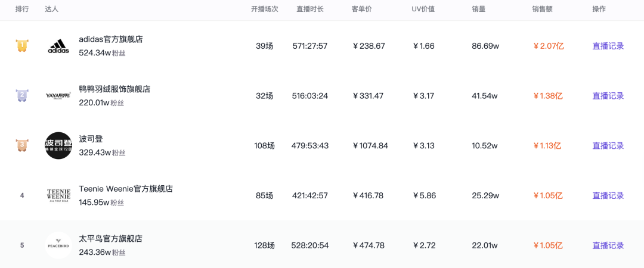
Task: Click the YAYA duck brand logo
Action: click(58, 96)
